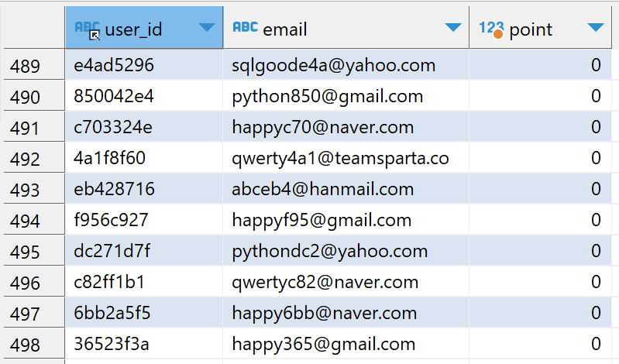Screen dimensions: 619x364
Task: Click email cell abceb4@hanmail.com
Action: pyautogui.click(x=346, y=189)
